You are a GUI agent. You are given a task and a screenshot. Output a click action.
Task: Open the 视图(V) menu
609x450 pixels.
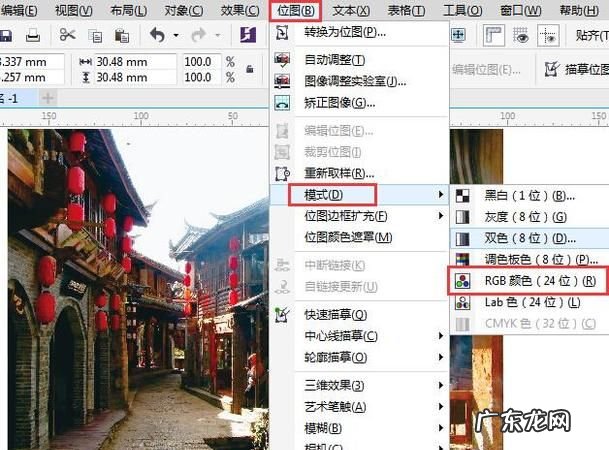tap(74, 10)
